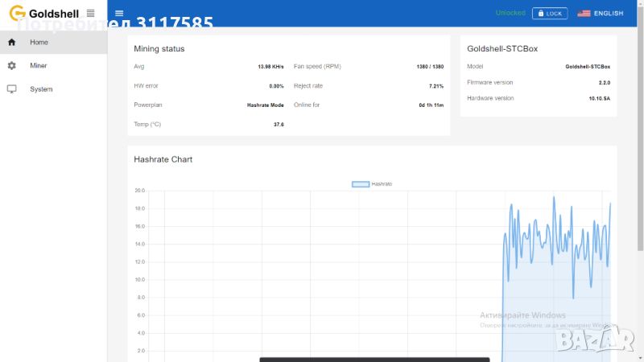Go to the System menu label
This screenshot has width=644, height=362.
point(41,89)
